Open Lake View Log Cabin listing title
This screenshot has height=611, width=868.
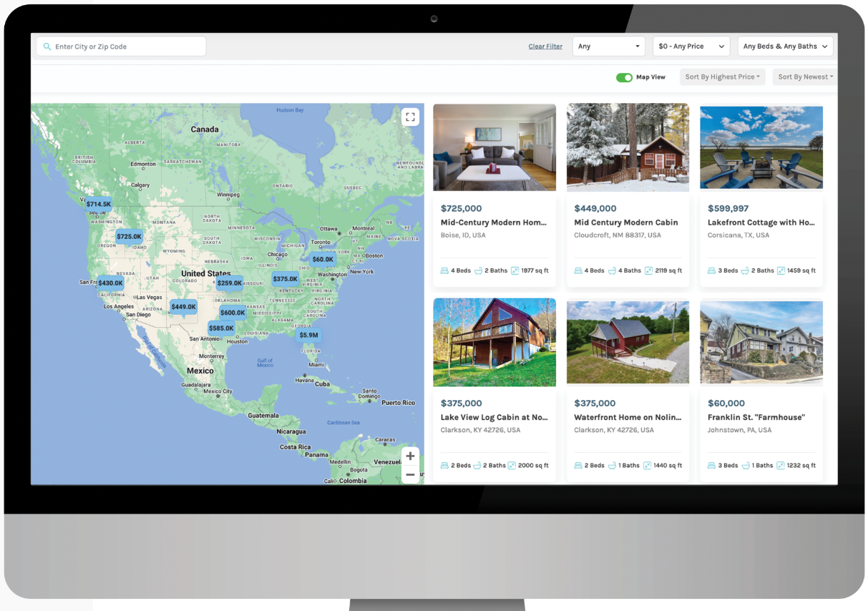coord(494,417)
